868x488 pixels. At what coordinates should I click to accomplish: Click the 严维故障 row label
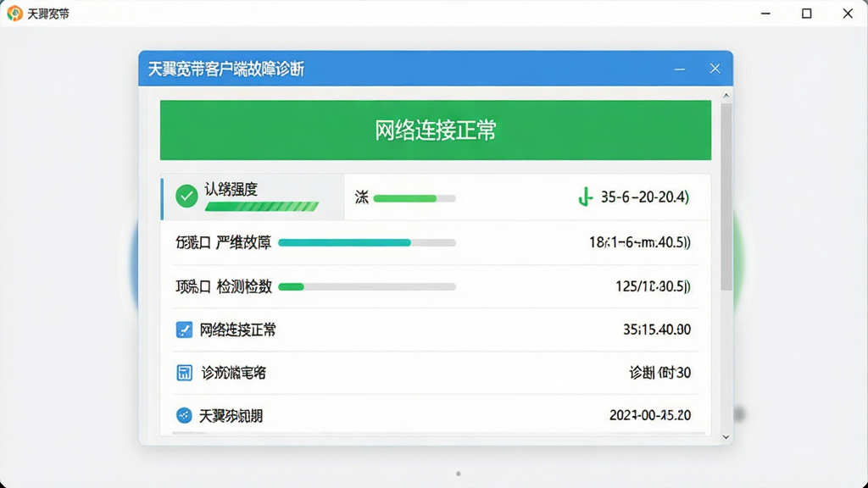click(x=224, y=242)
